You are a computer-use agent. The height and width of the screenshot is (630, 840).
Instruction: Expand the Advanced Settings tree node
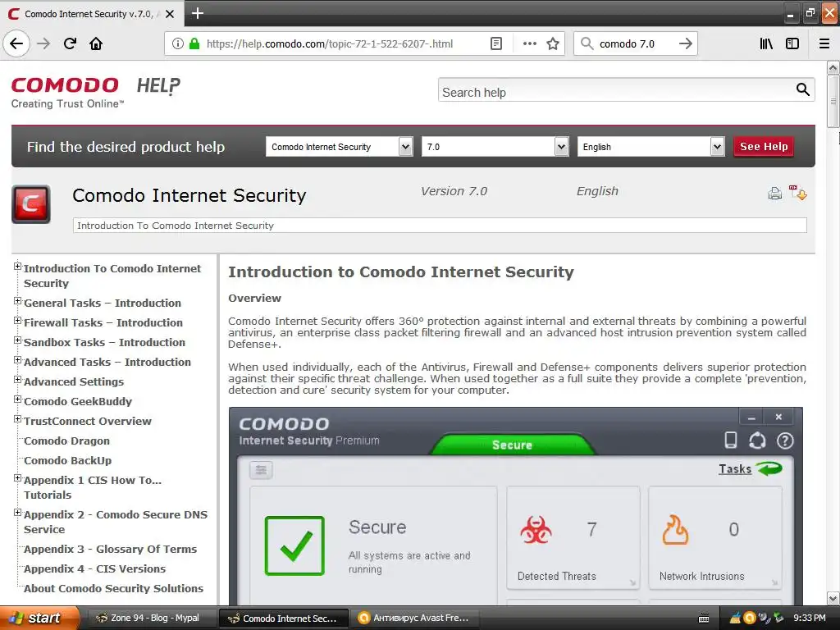(x=18, y=380)
